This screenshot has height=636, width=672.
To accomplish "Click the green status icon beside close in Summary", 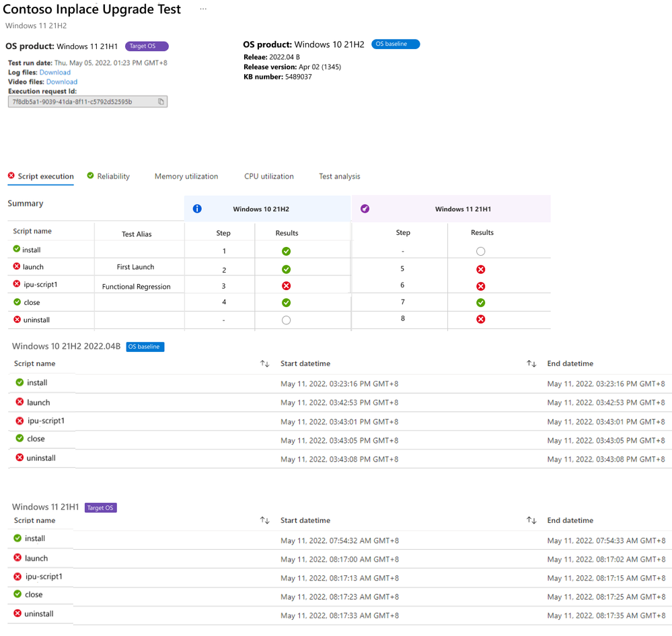I will (17, 302).
